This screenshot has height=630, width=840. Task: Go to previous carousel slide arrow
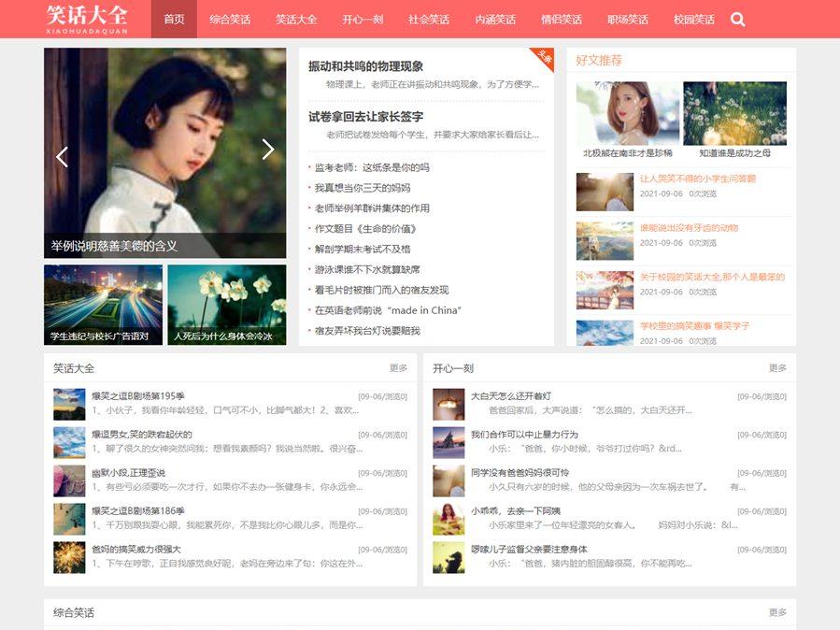click(x=63, y=156)
